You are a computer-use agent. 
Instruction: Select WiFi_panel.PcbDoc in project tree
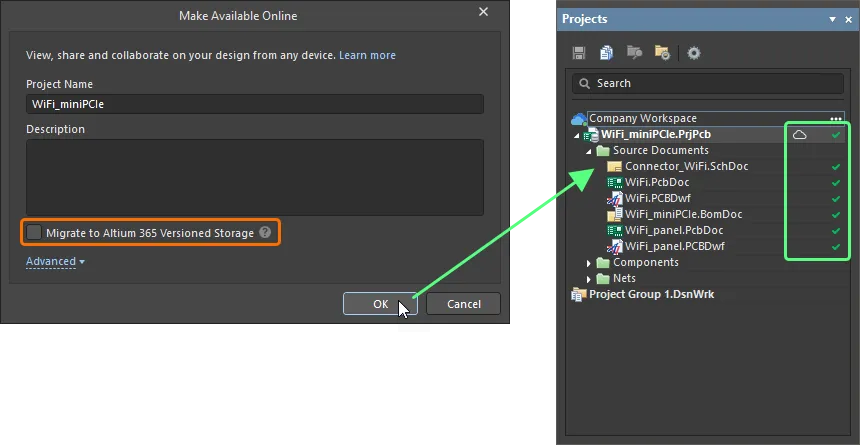click(674, 230)
